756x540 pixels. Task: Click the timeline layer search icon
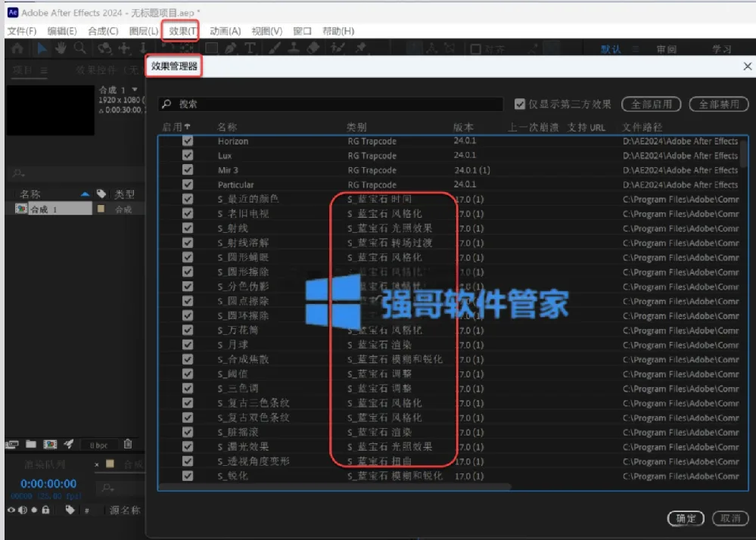tap(107, 489)
